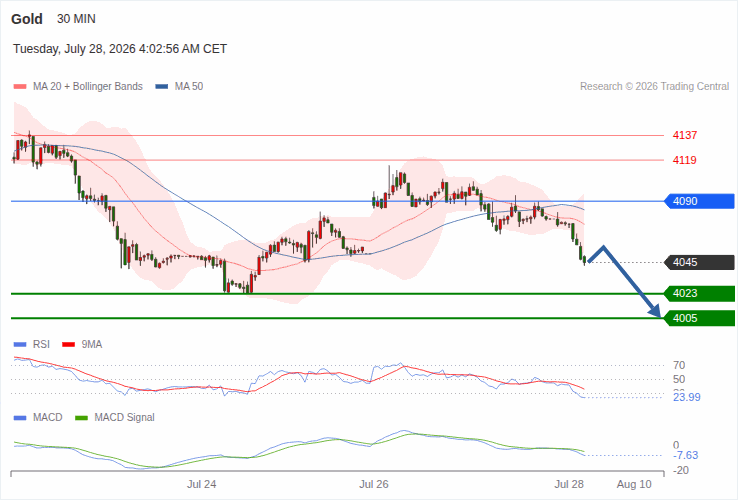Click the MACD legend color marker
The height and width of the screenshot is (500, 738).
(20, 418)
